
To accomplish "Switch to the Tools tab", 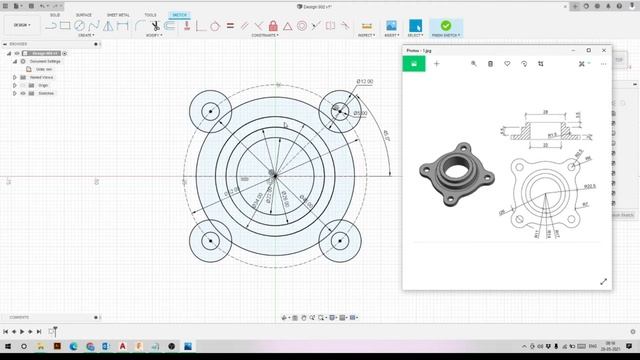I will 150,15.
